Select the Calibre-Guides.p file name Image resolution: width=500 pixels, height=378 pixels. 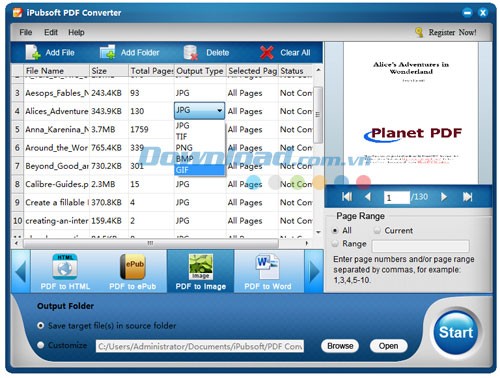[57, 184]
